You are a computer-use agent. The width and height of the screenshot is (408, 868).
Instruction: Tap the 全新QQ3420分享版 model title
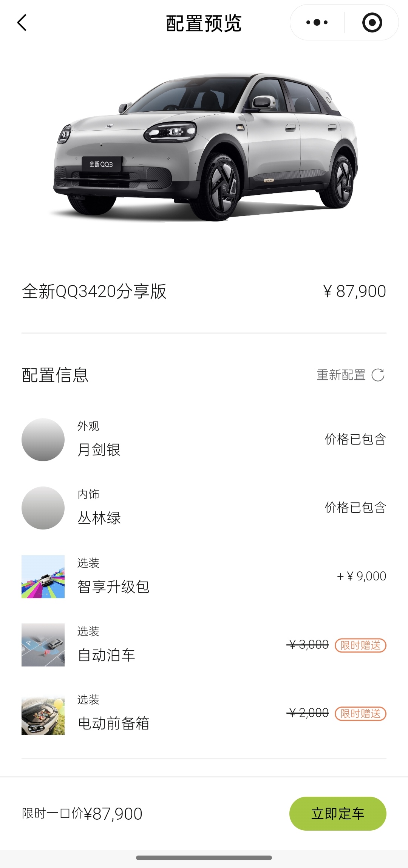click(x=94, y=291)
